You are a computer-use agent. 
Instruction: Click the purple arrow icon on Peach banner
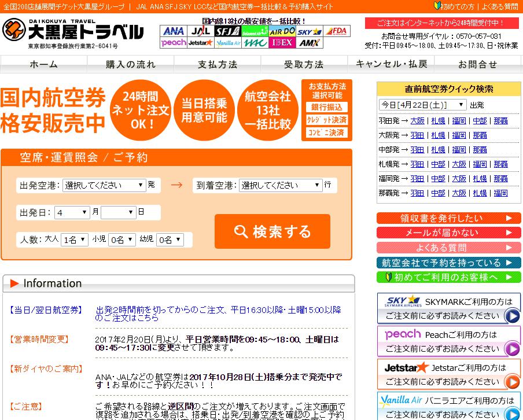click(512, 349)
